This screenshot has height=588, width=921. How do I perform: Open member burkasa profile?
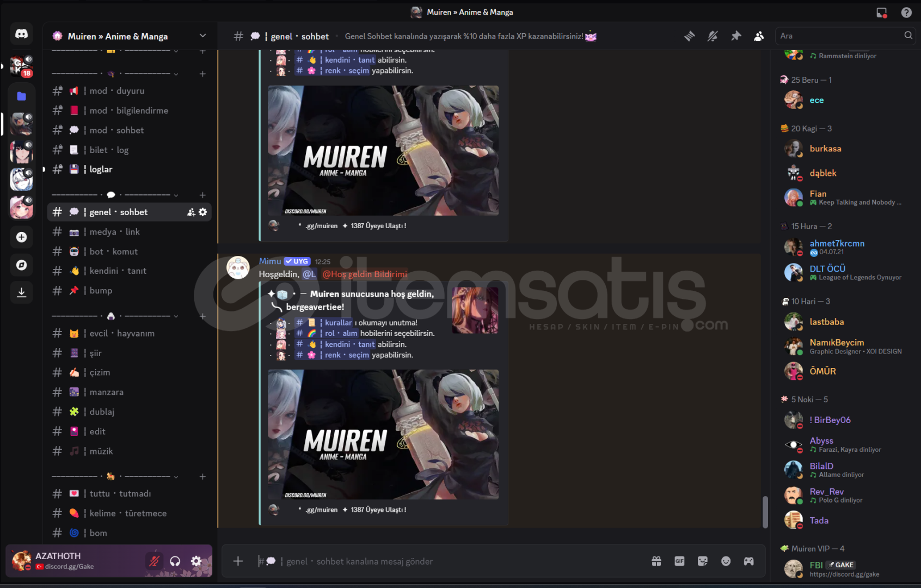844,149
